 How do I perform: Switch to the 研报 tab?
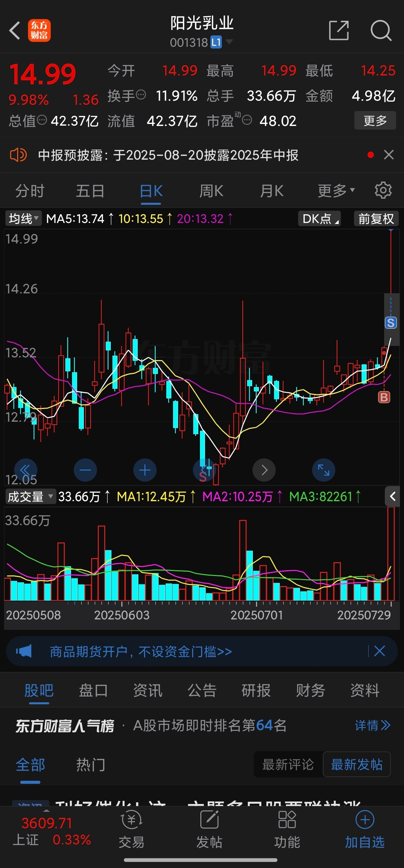pyautogui.click(x=256, y=691)
